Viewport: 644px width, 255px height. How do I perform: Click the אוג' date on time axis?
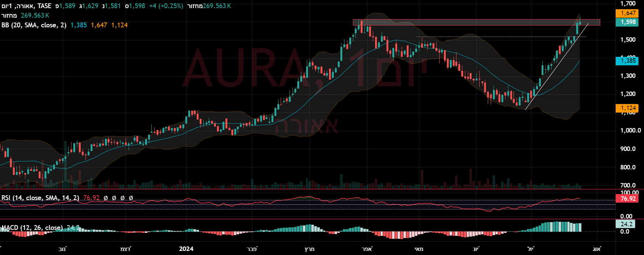point(596,249)
